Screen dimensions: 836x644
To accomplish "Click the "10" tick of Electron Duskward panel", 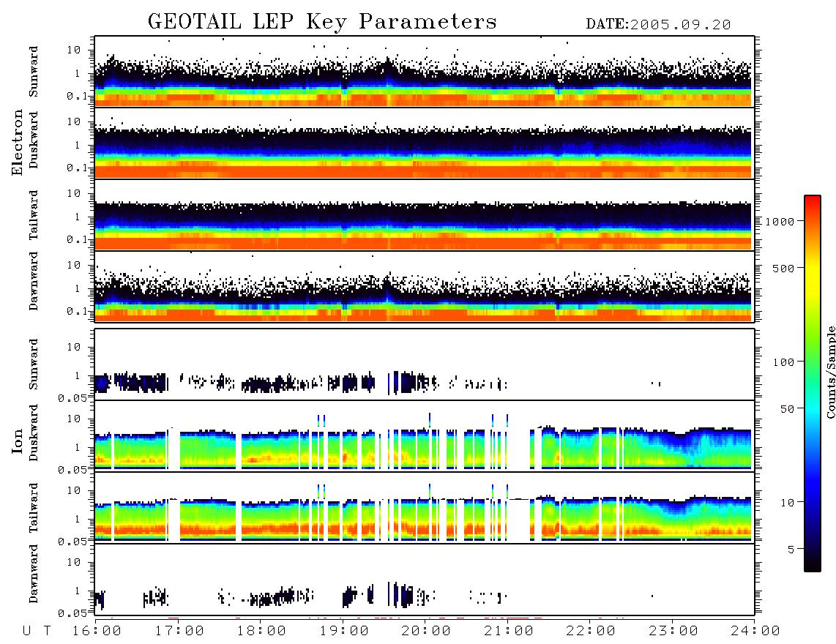I will tap(74, 121).
